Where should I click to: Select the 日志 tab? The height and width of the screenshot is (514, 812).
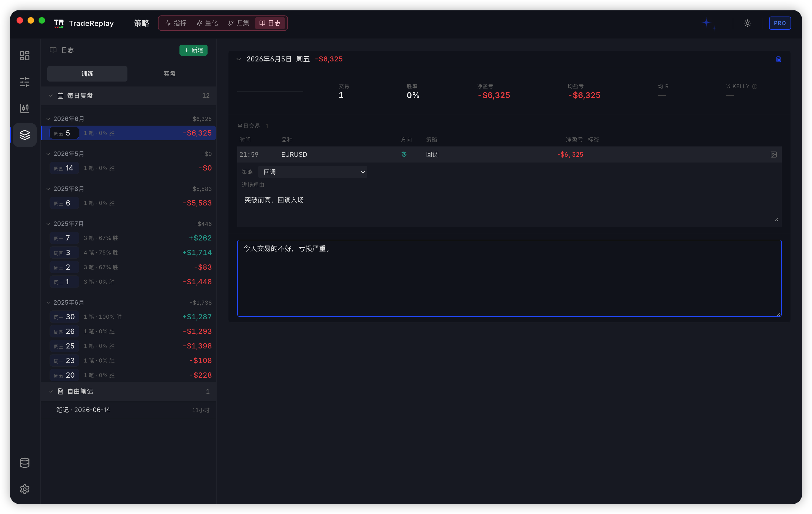point(270,23)
